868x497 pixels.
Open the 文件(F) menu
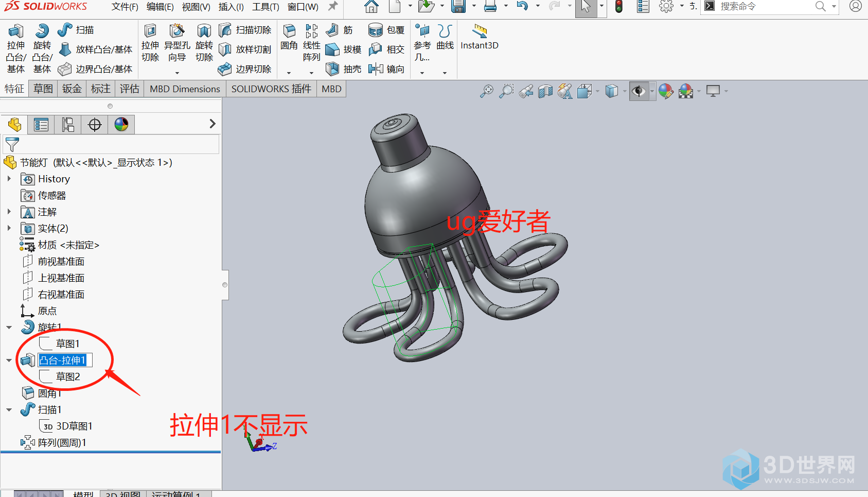(x=125, y=7)
